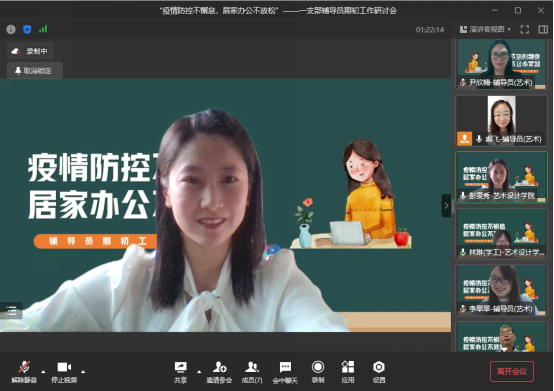Screen dimensions: 554x391
Task: Open the speaker view layout dropdown
Action: pos(485,29)
